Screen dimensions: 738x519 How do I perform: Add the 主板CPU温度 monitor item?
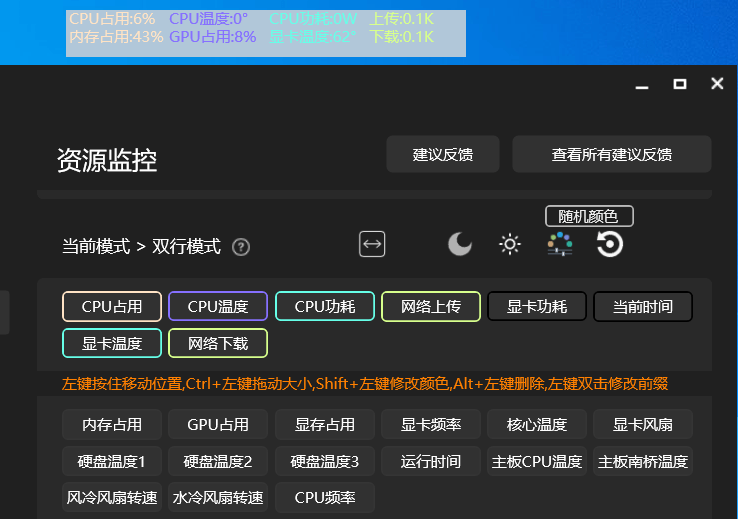click(537, 461)
